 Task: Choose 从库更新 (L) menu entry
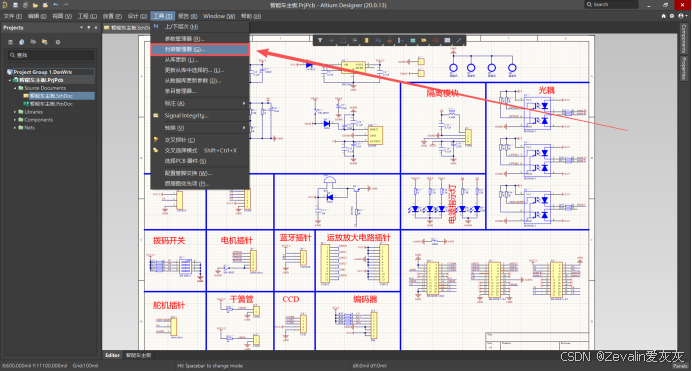pos(200,60)
